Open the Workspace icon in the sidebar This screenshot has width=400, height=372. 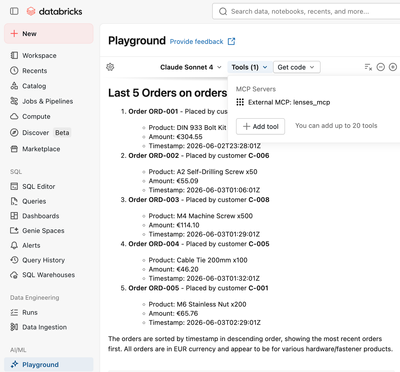14,55
